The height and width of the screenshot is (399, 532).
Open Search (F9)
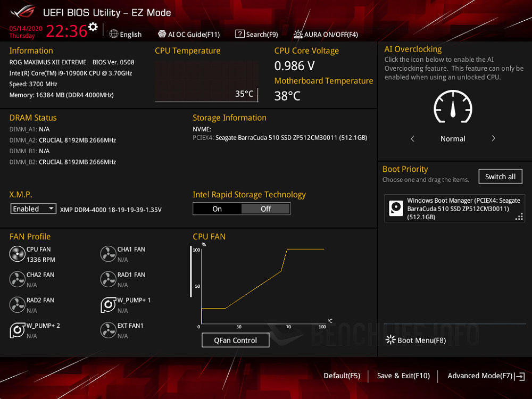(x=256, y=34)
